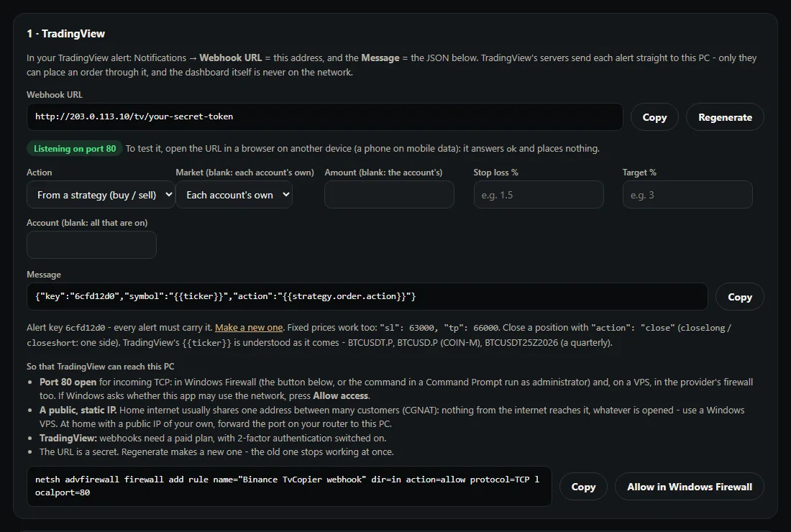
Task: Click the 'Amount (blank: the account's)' label
Action: point(383,173)
